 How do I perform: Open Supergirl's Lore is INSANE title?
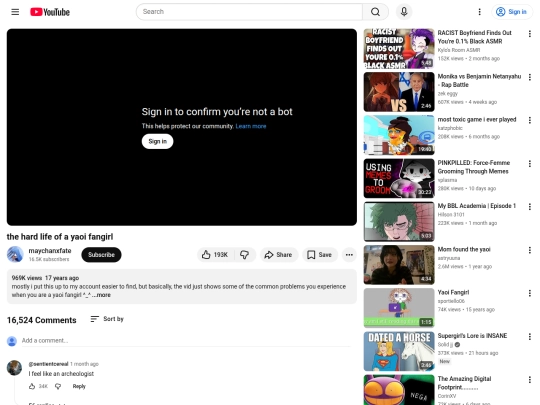472,336
